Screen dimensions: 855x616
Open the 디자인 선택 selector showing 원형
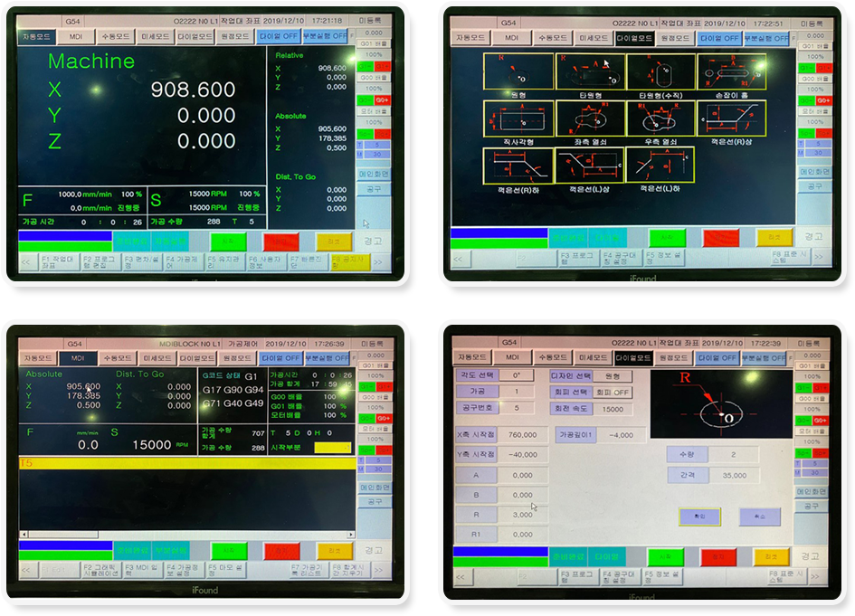[x=613, y=374]
